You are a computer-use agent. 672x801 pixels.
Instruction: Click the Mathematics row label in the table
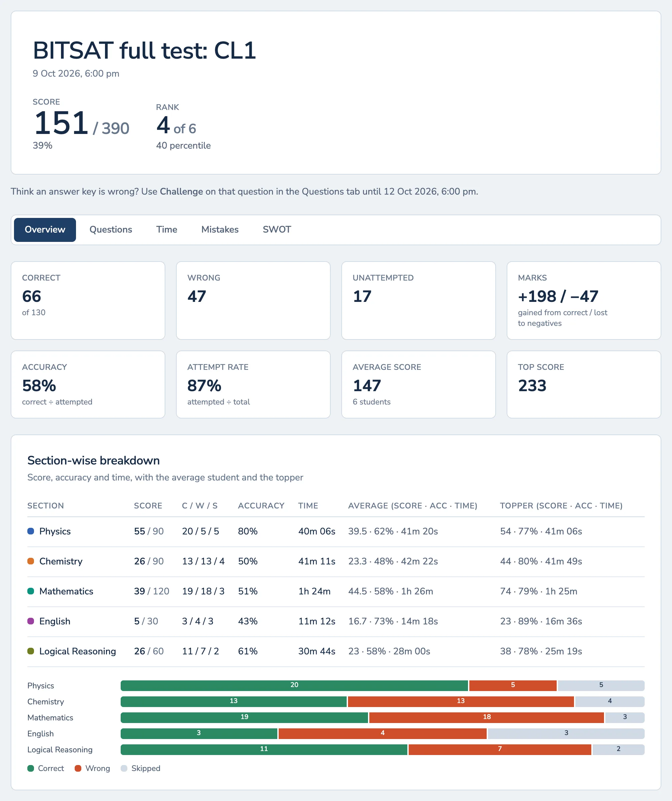[66, 591]
